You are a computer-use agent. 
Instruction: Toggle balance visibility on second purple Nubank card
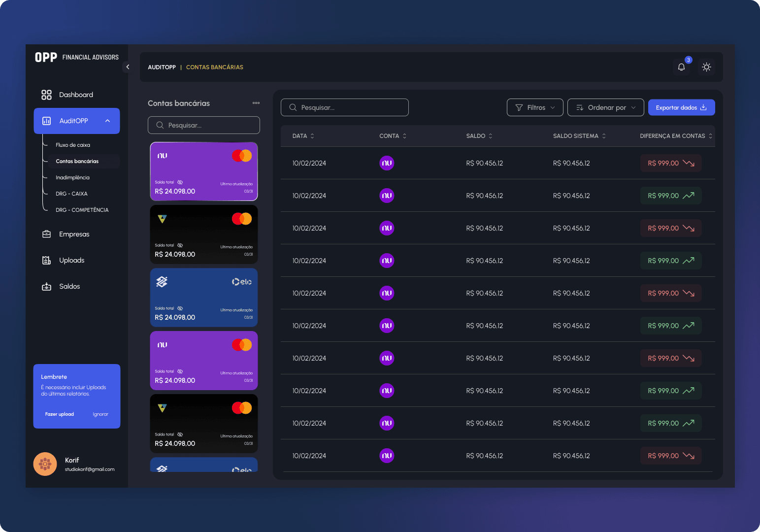point(180,371)
